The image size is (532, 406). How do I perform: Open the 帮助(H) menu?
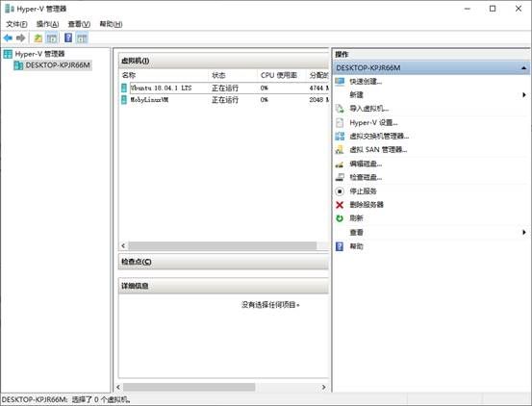tap(111, 24)
